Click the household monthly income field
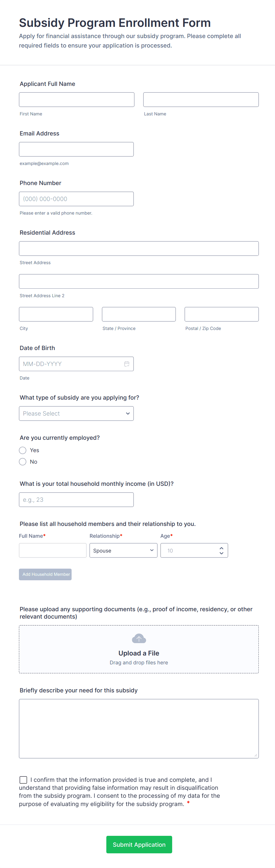The width and height of the screenshot is (275, 868). [76, 500]
